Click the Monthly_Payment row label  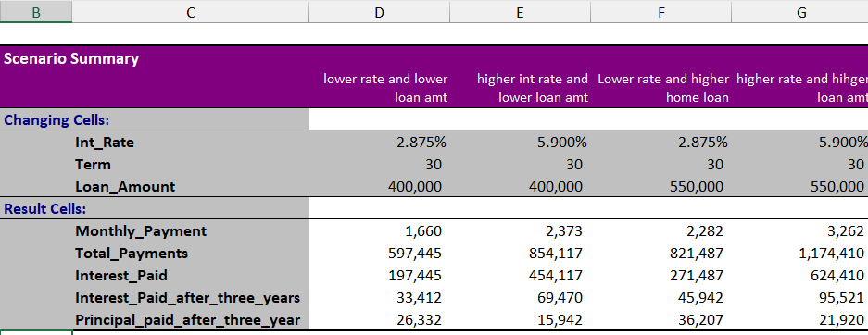(x=141, y=231)
